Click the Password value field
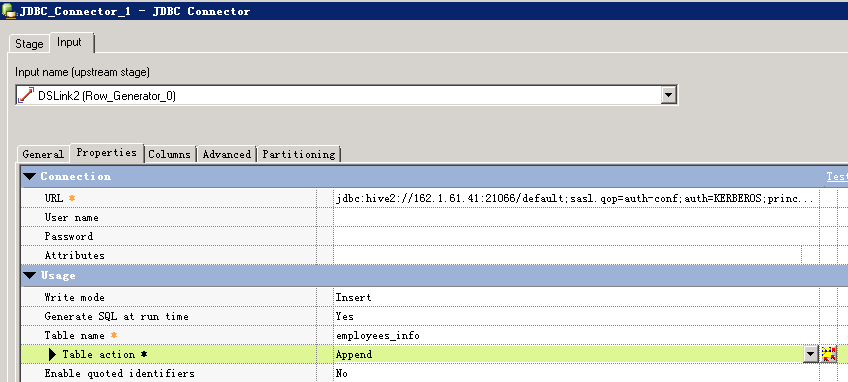 click(576, 236)
